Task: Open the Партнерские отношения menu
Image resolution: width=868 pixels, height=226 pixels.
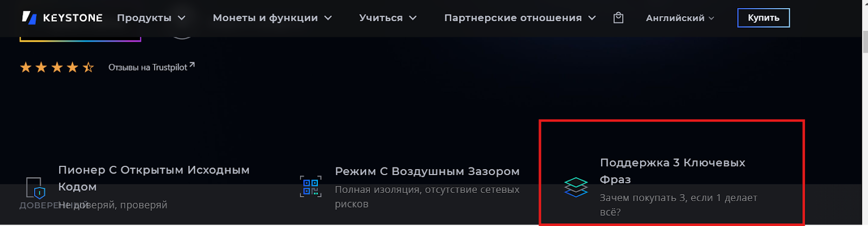Action: point(520,18)
